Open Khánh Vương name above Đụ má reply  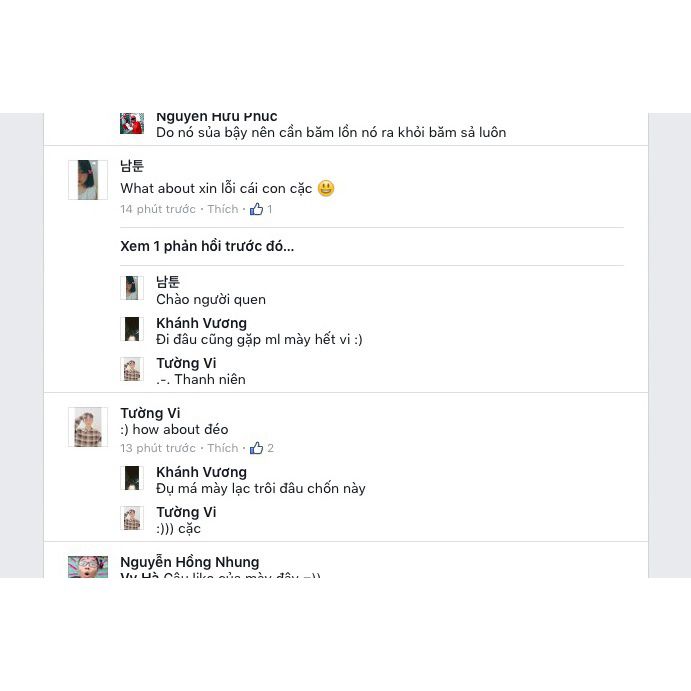point(201,472)
